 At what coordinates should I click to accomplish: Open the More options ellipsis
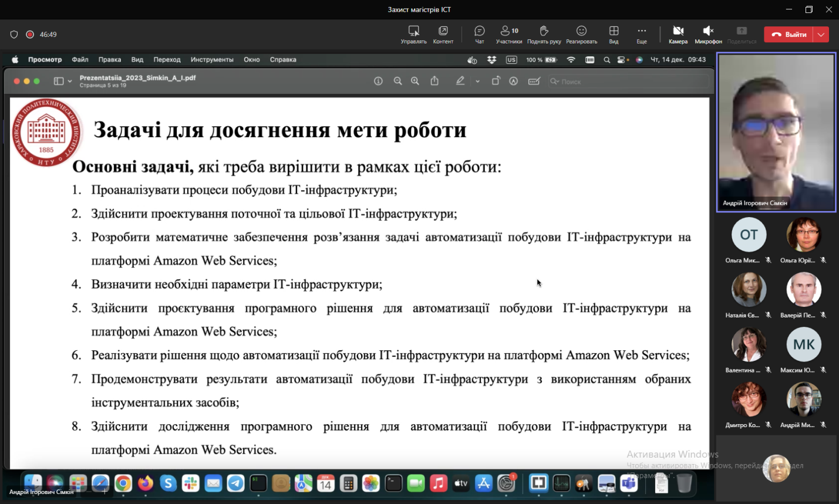[642, 34]
